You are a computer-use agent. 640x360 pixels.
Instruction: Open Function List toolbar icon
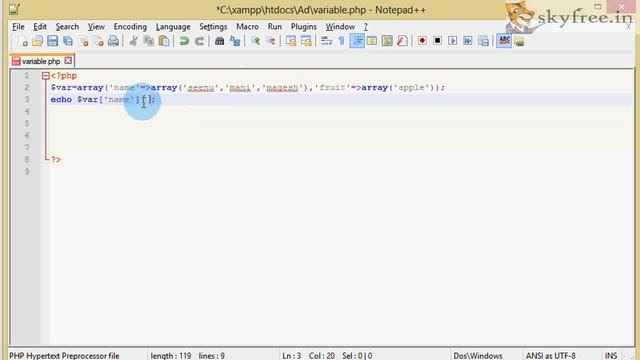tap(402, 41)
